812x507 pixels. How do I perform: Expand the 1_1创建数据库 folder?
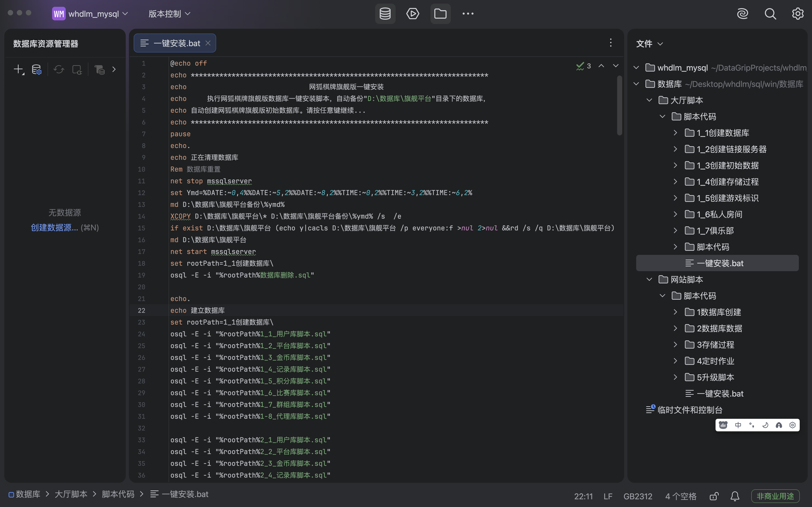coord(675,133)
